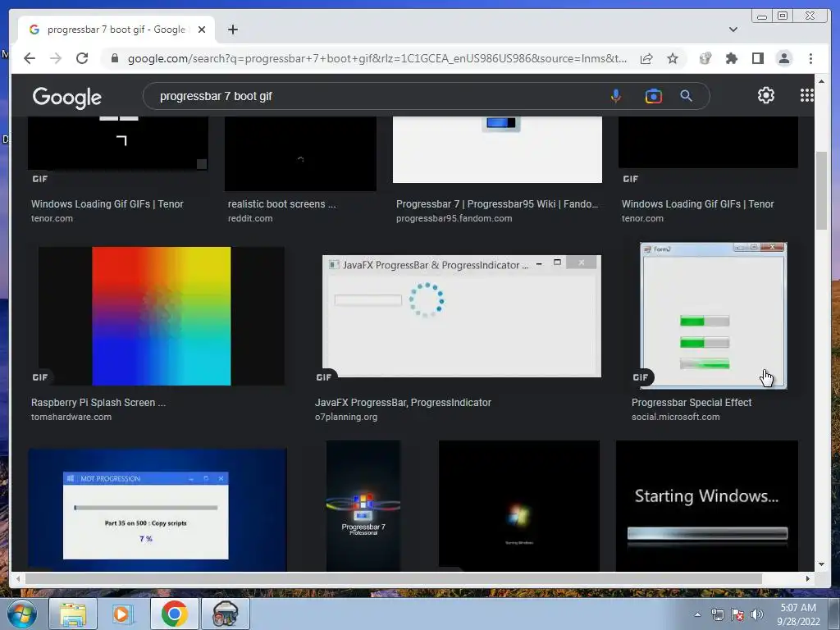Click the MOT PROGRESSION dialog thumbnail

pos(157,509)
